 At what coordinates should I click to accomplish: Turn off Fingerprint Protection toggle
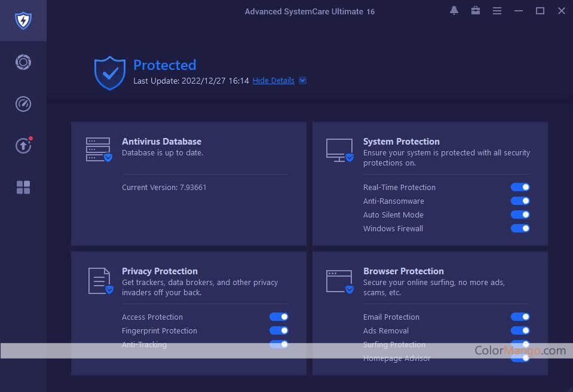(278, 330)
